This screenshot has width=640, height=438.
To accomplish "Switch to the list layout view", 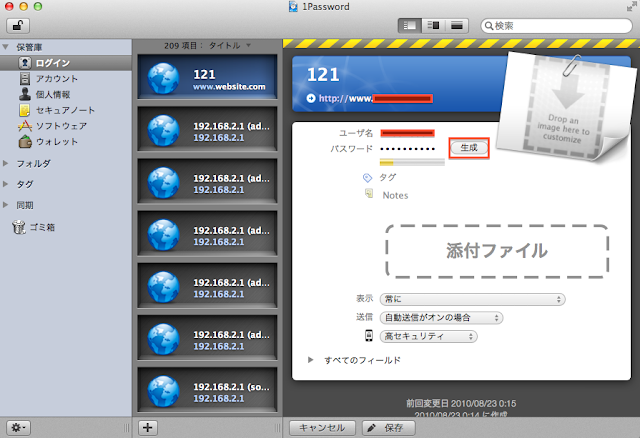I will pos(409,26).
